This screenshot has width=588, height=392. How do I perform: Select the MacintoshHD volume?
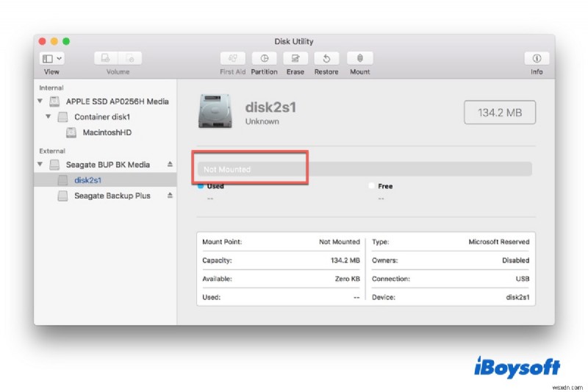coord(107,132)
